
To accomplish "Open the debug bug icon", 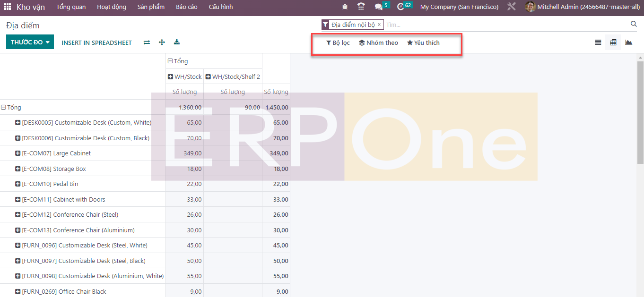I will point(345,7).
